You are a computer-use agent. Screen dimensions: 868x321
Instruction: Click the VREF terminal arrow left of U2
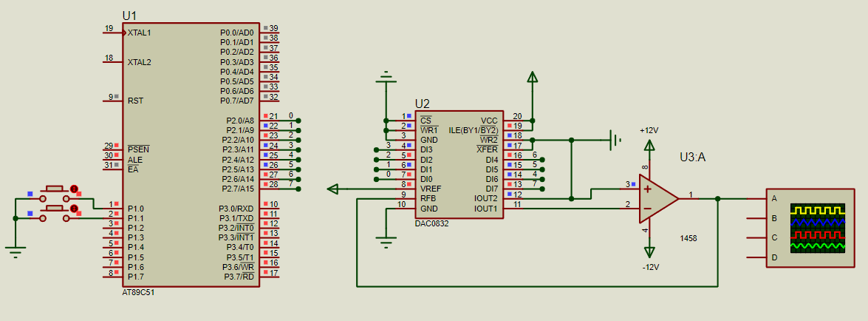334,189
